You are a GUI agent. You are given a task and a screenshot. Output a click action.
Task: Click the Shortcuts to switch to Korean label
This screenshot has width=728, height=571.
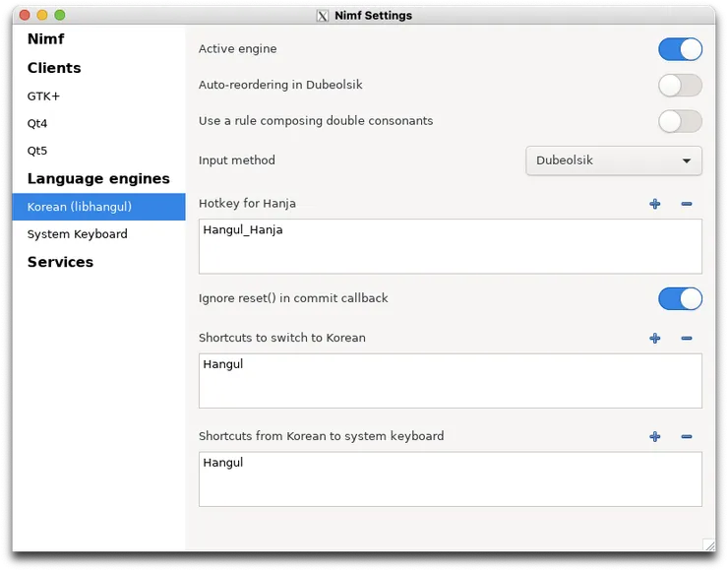pos(281,338)
